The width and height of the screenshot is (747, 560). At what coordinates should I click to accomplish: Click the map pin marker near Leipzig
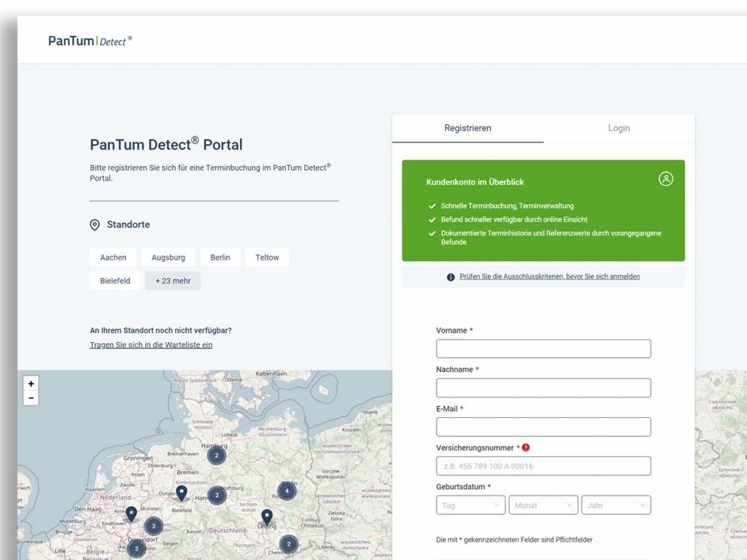pos(267,517)
